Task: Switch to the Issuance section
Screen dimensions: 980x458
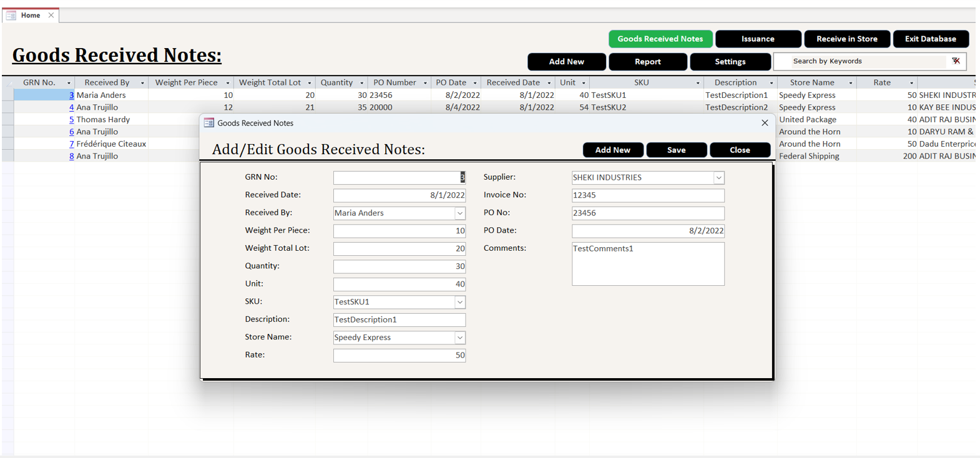Action: point(758,39)
